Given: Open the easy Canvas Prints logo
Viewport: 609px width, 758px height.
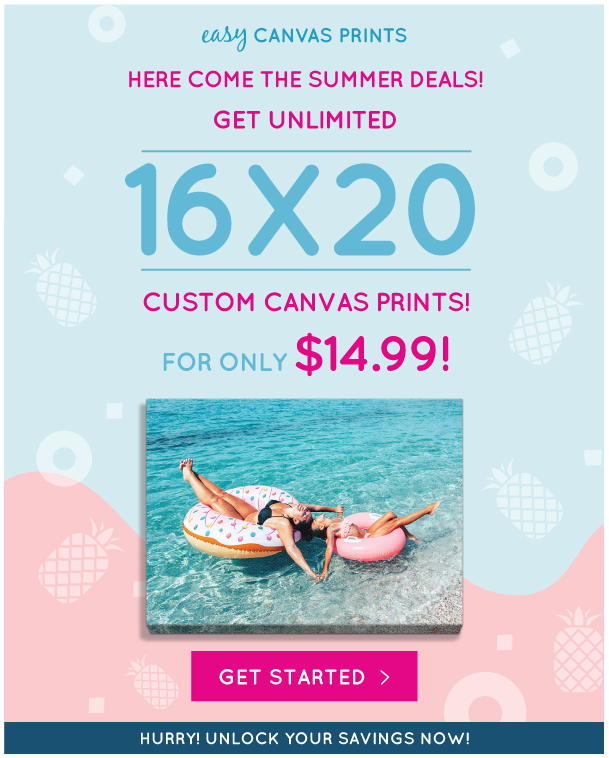Looking at the screenshot, I should [304, 37].
